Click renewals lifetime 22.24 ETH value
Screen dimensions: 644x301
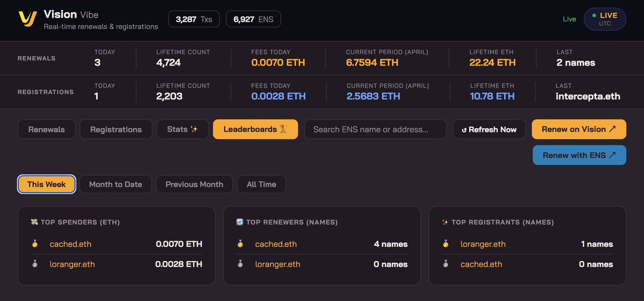(493, 63)
